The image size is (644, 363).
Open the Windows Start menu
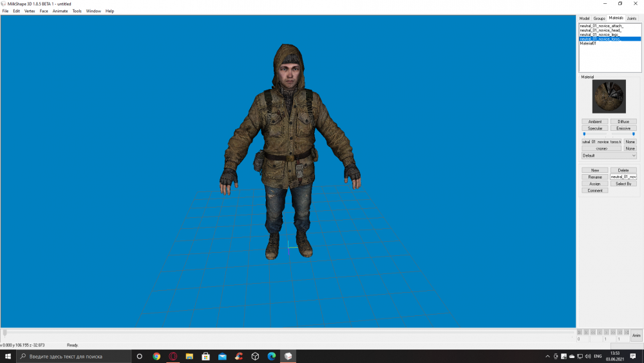point(8,357)
